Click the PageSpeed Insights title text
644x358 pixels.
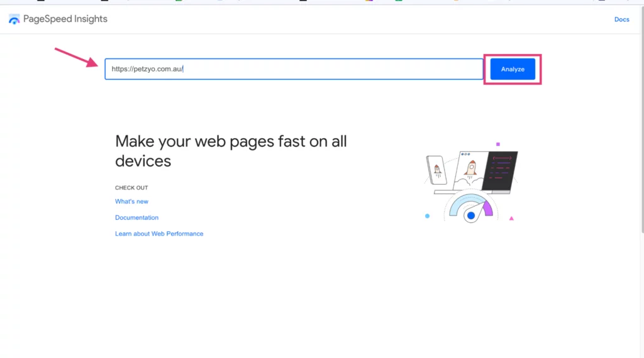click(x=65, y=19)
